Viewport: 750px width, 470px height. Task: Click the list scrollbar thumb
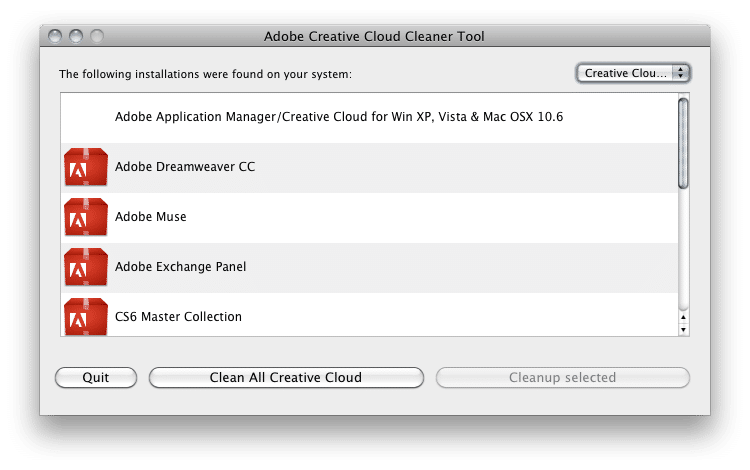(x=683, y=143)
